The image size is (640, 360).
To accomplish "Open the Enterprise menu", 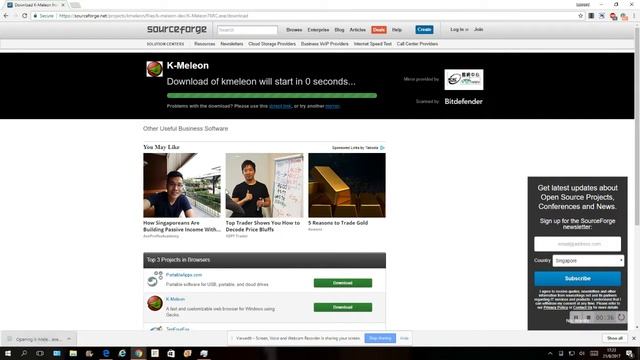I will [x=318, y=30].
